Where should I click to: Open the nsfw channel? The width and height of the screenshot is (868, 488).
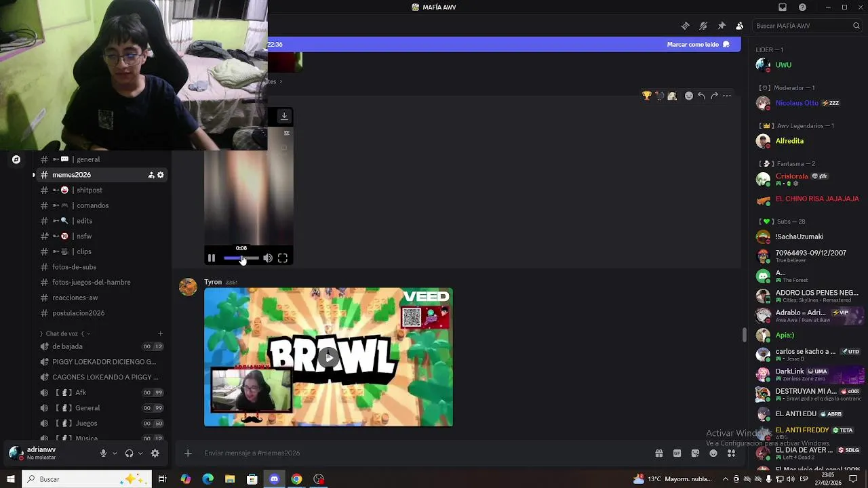[102, 237]
